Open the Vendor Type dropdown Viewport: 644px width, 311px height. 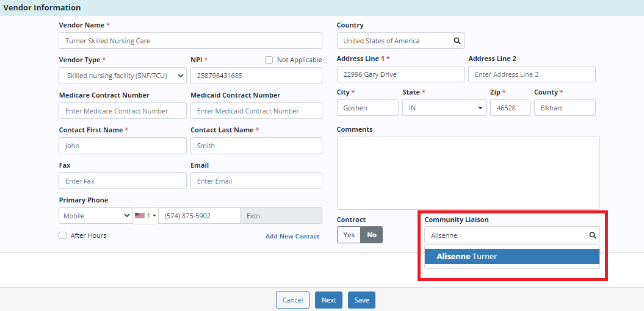pos(123,76)
